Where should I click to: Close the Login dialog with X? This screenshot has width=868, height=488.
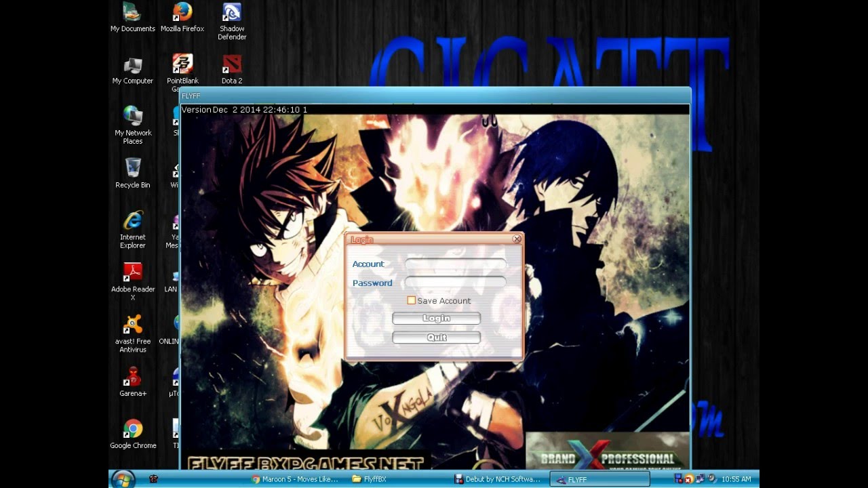point(517,239)
